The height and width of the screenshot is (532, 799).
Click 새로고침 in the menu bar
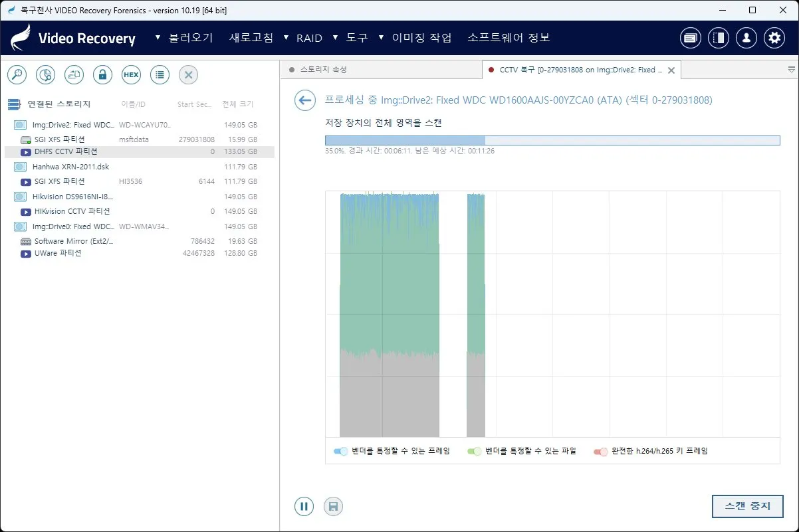tap(251, 38)
